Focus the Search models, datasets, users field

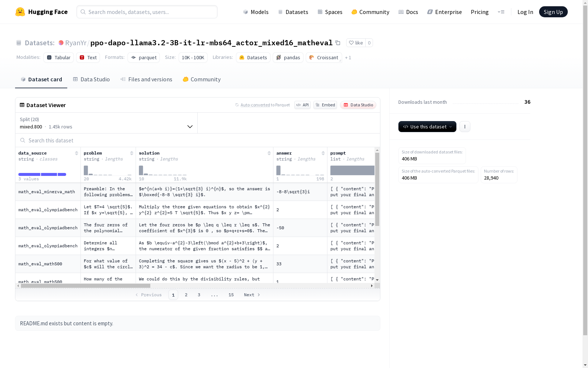point(147,12)
